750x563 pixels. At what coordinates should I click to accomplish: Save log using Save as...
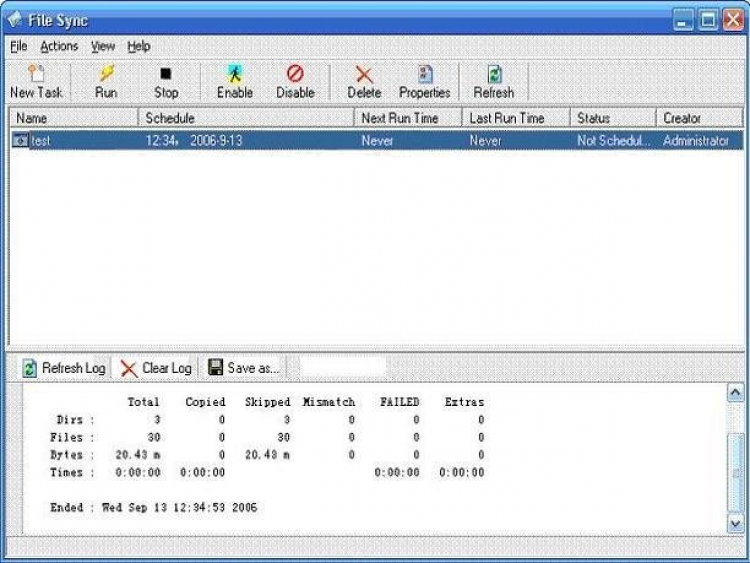[x=243, y=368]
